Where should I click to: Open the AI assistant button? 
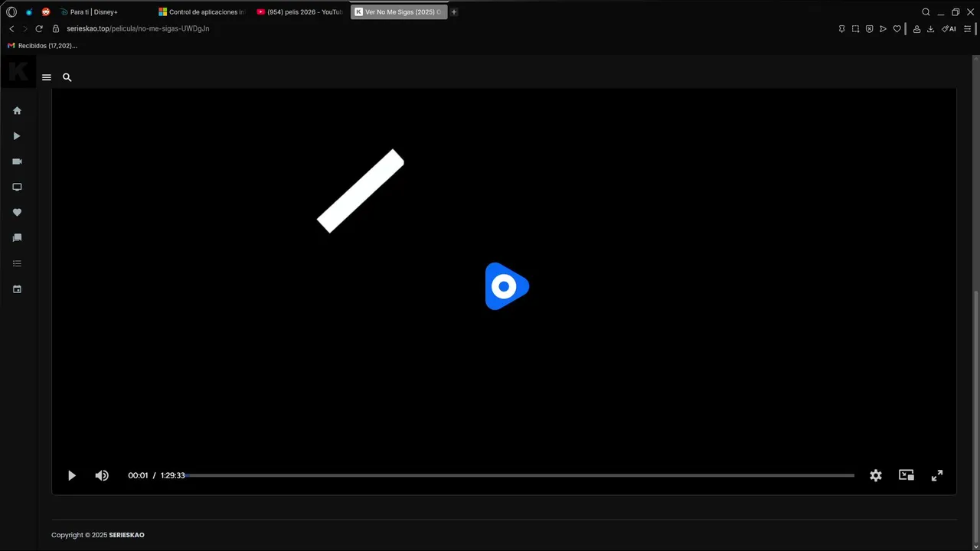[x=949, y=29]
